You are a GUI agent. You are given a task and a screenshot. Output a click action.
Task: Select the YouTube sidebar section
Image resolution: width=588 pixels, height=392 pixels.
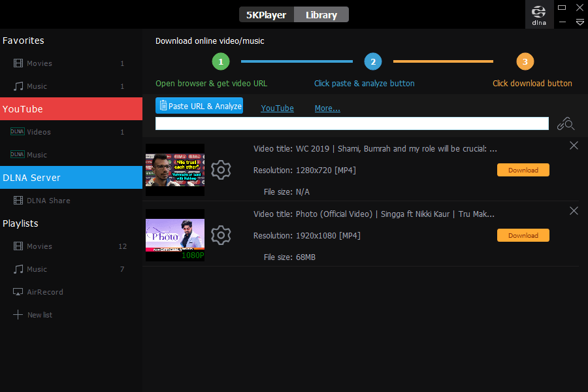pos(71,109)
